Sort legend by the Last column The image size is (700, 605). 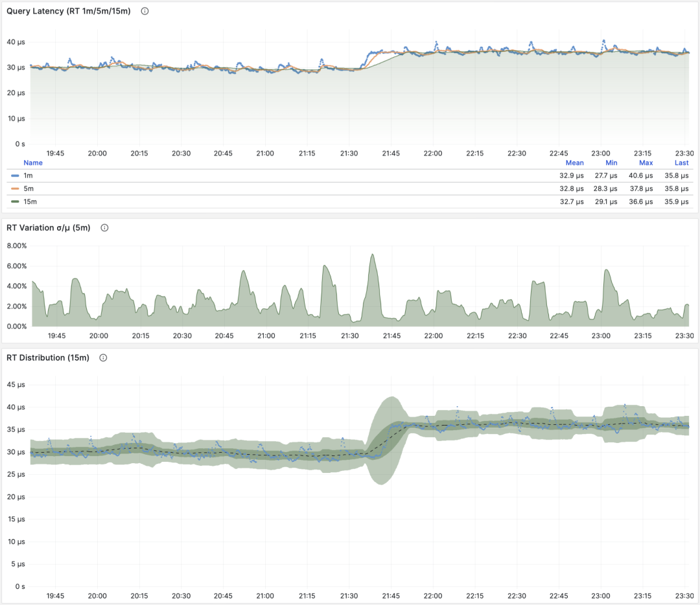tap(681, 163)
